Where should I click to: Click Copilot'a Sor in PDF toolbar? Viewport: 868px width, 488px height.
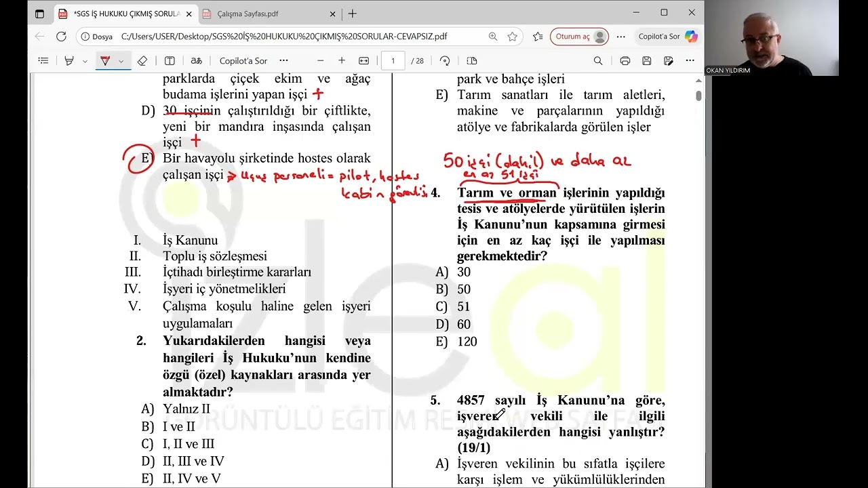point(243,61)
